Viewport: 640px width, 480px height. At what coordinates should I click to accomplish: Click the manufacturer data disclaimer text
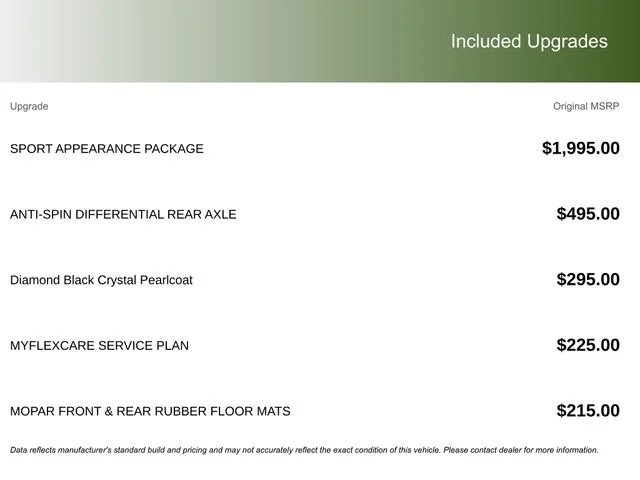(304, 450)
